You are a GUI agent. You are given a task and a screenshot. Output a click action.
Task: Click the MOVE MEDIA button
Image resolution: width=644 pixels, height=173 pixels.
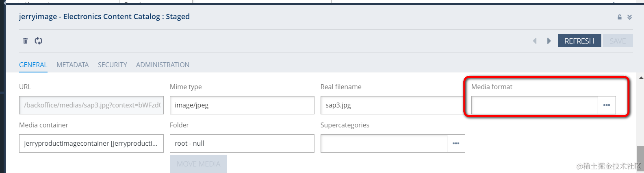[x=198, y=164]
